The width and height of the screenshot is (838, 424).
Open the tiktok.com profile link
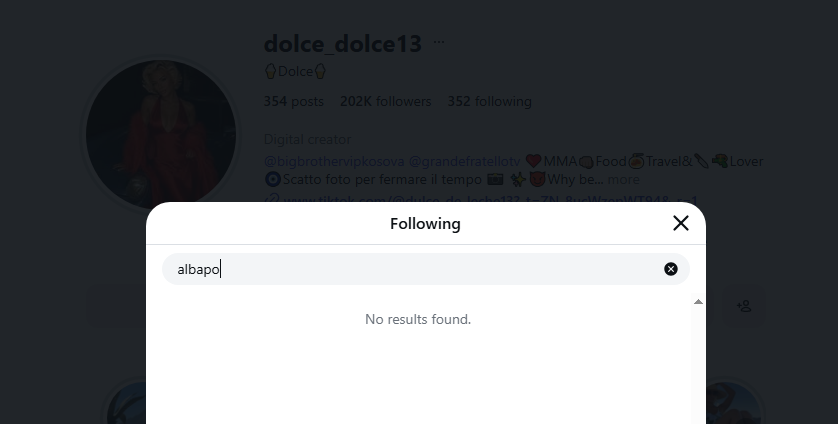click(491, 199)
